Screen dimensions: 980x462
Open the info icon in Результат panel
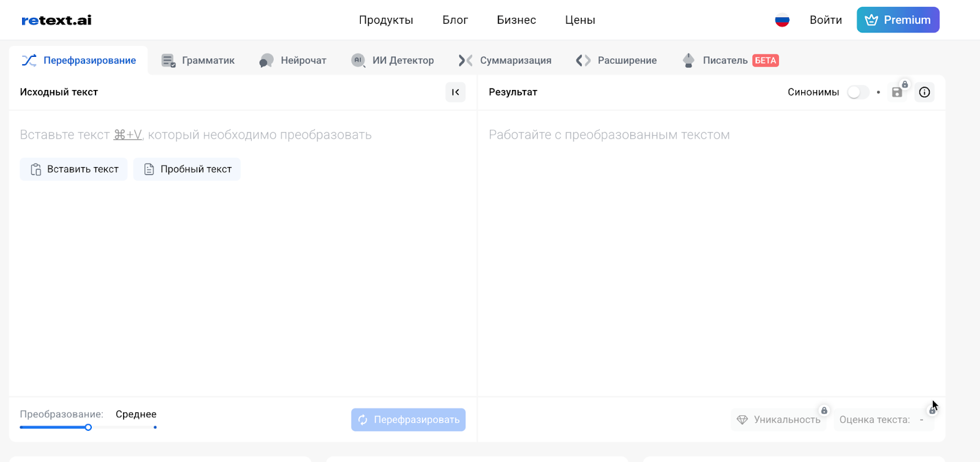pyautogui.click(x=924, y=92)
